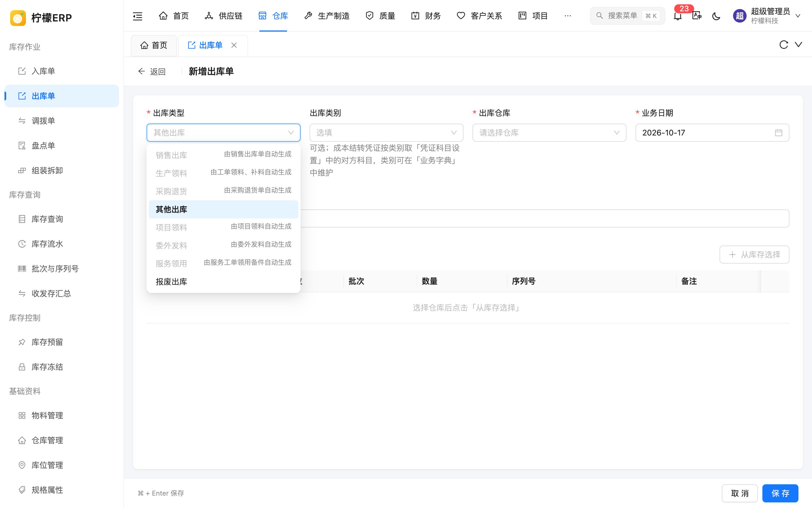The width and height of the screenshot is (812, 508).
Task: Open the 超 user avatar
Action: (740, 16)
